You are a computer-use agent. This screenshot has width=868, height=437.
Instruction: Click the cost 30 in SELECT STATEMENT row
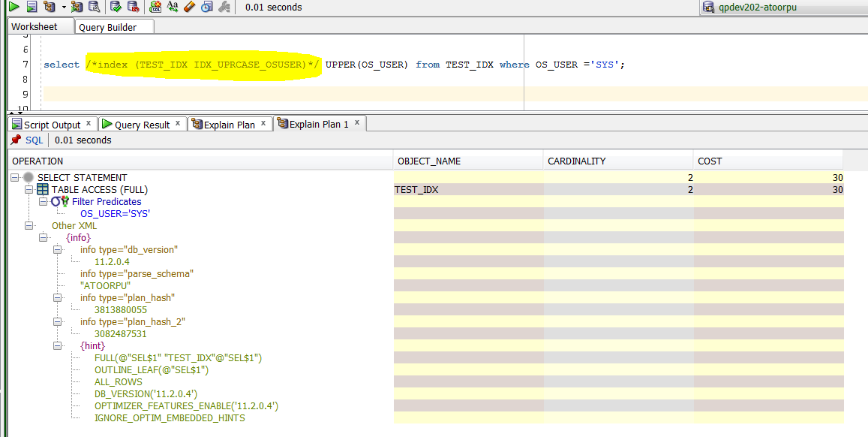(x=837, y=178)
